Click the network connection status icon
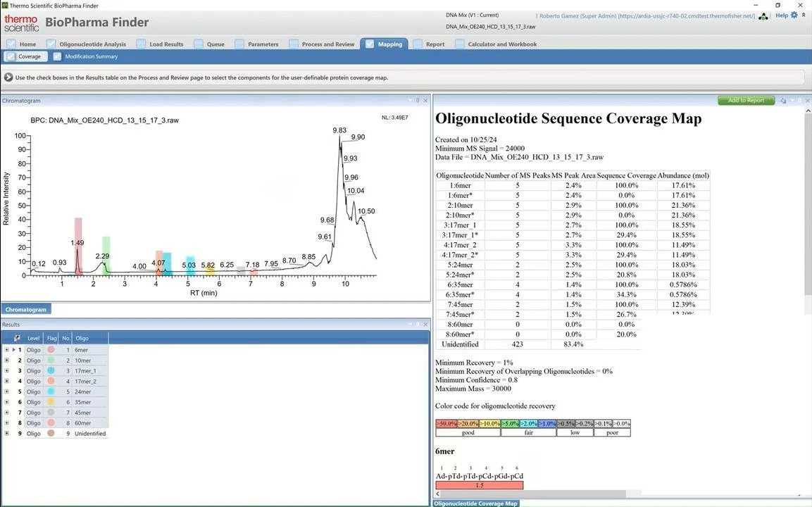The width and height of the screenshot is (812, 507). click(x=763, y=16)
